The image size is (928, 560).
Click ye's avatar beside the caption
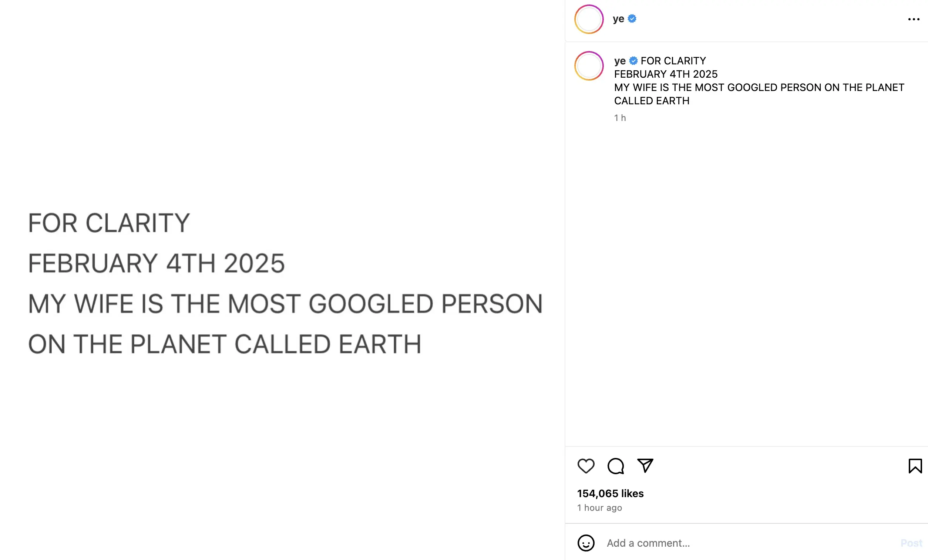589,66
